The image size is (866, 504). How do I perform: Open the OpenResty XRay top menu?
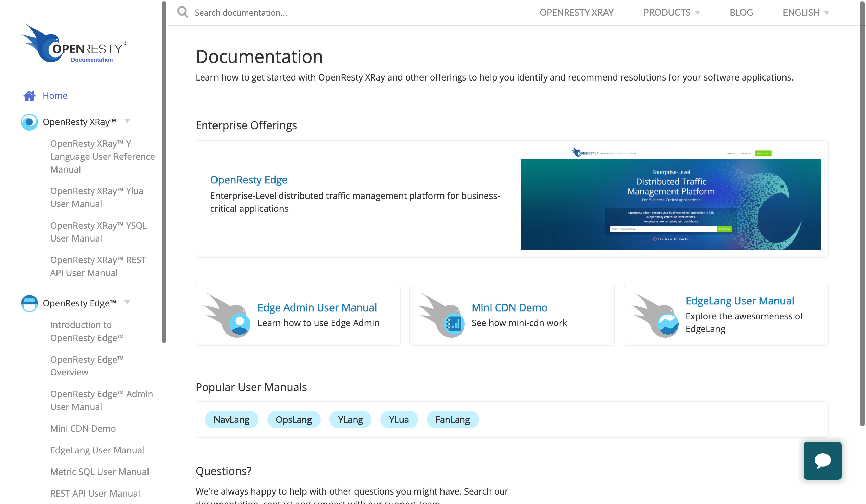[x=576, y=13]
